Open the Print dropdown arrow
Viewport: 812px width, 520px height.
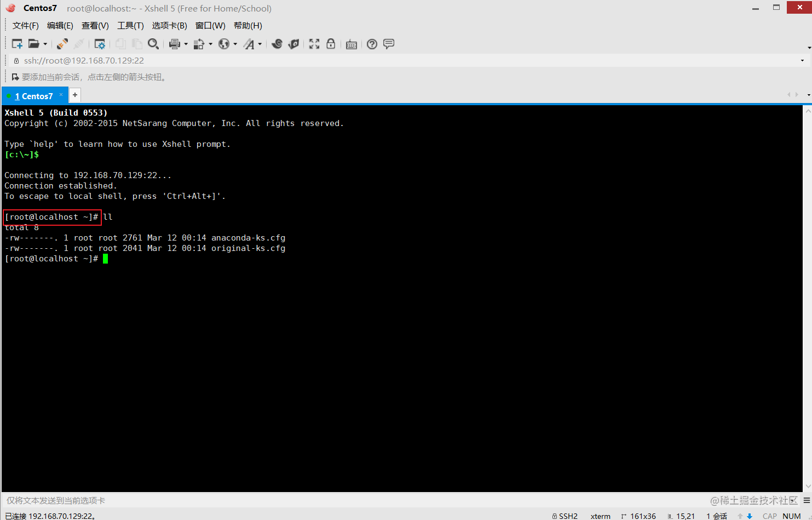click(x=186, y=44)
